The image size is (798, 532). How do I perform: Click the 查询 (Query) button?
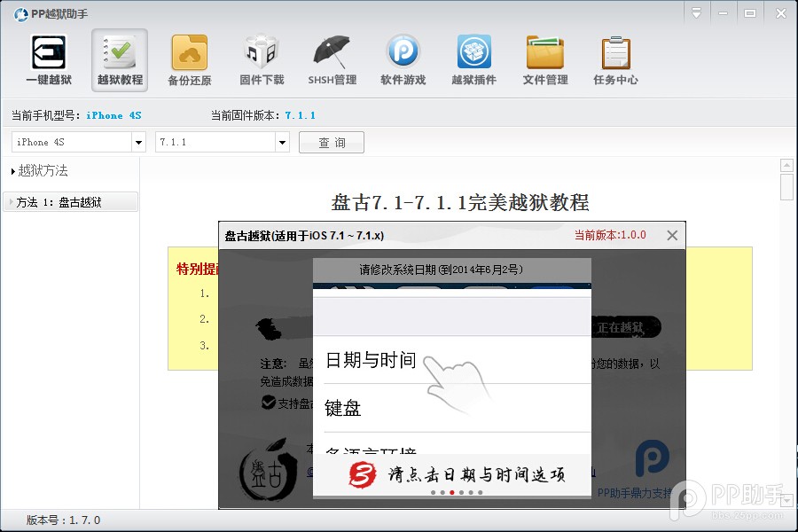pyautogui.click(x=331, y=142)
